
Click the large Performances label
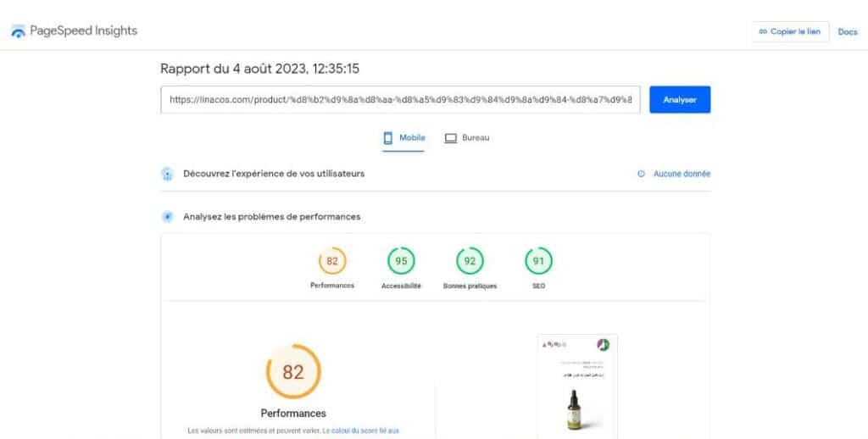[x=293, y=414]
